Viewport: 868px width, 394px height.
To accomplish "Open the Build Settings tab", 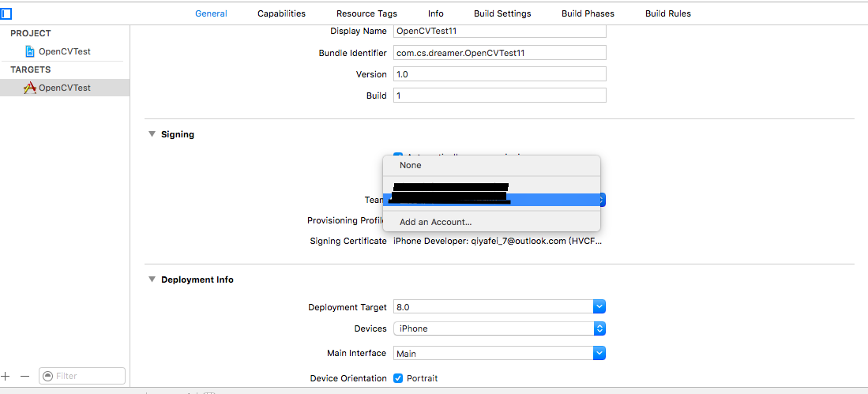I will pos(502,13).
